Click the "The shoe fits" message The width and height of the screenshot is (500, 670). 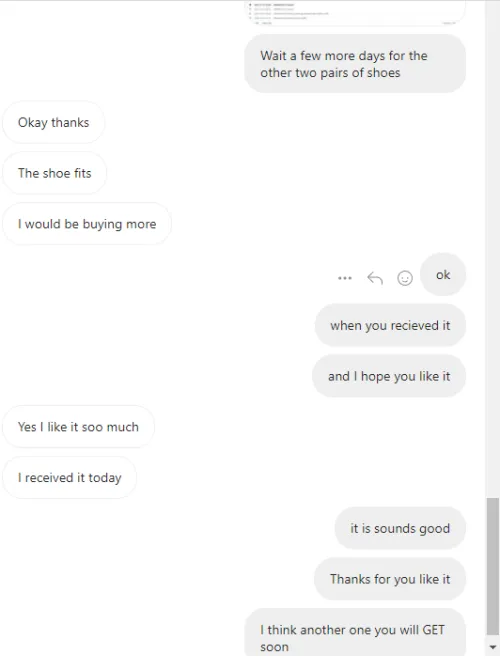54,173
